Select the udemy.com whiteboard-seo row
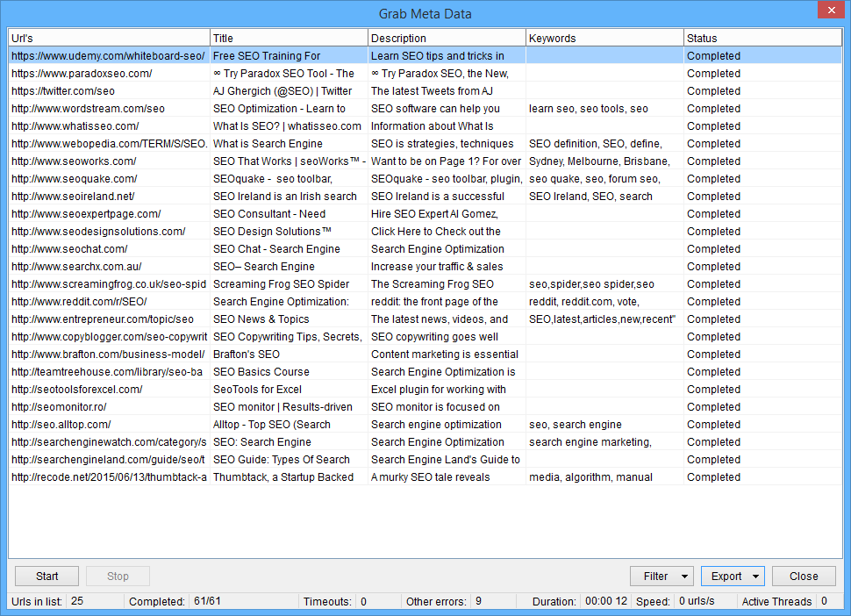Image resolution: width=851 pixels, height=616 pixels. tap(108, 56)
